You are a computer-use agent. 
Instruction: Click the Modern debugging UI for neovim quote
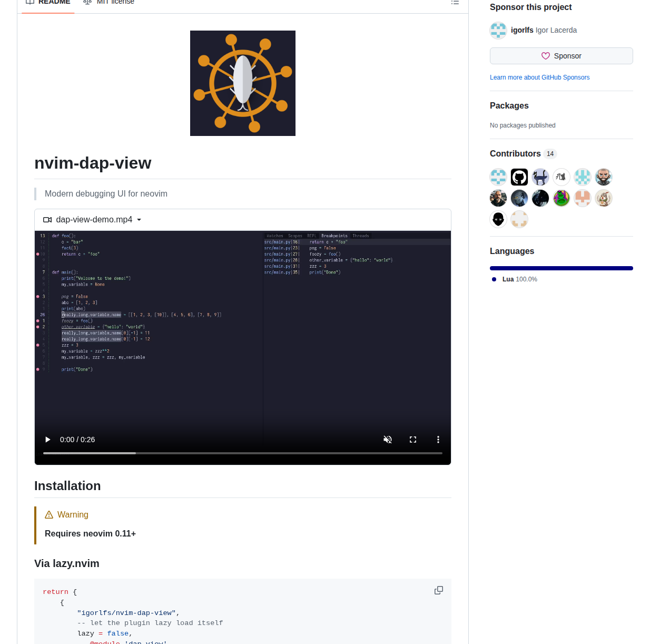pyautogui.click(x=106, y=194)
